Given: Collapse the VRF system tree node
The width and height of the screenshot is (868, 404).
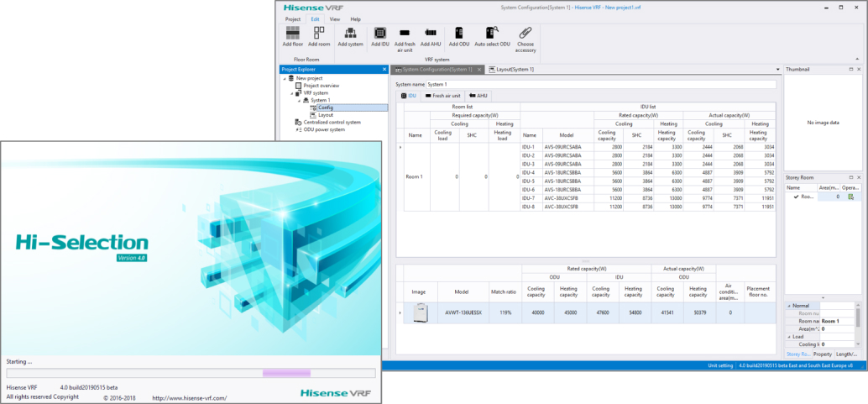Looking at the screenshot, I should [292, 93].
